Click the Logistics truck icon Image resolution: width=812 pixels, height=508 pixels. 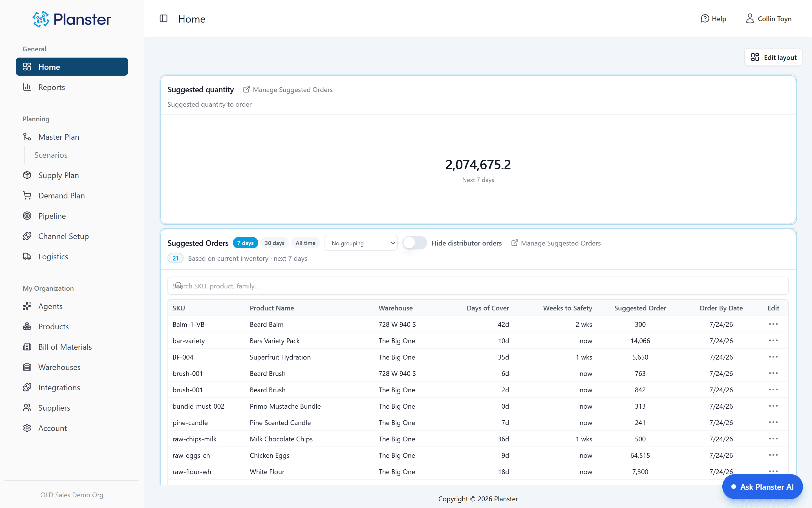(x=27, y=256)
